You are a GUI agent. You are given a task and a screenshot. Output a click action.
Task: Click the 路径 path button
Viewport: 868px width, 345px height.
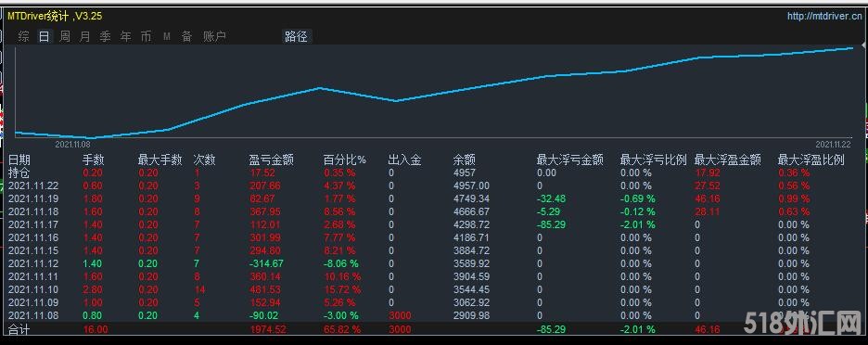pos(296,36)
